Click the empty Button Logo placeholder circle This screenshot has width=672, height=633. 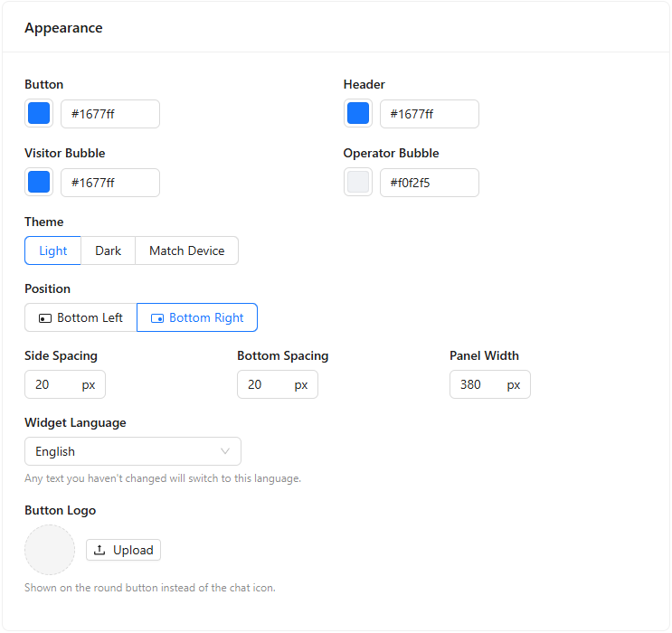tap(50, 550)
